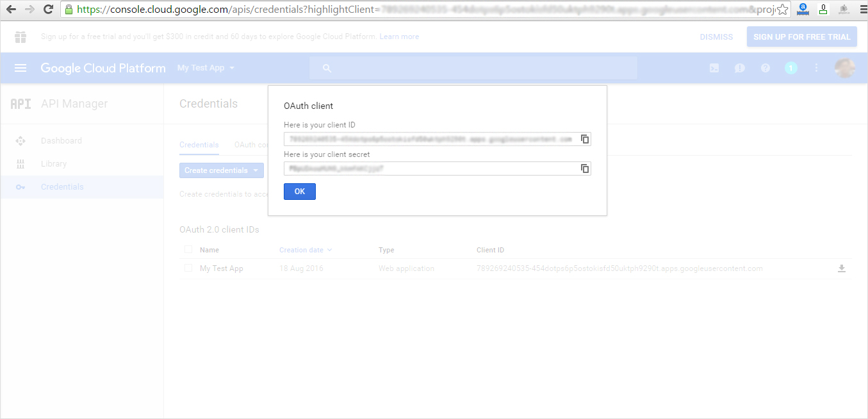This screenshot has height=419, width=868.
Task: Click the Web application type cell
Action: click(x=406, y=268)
